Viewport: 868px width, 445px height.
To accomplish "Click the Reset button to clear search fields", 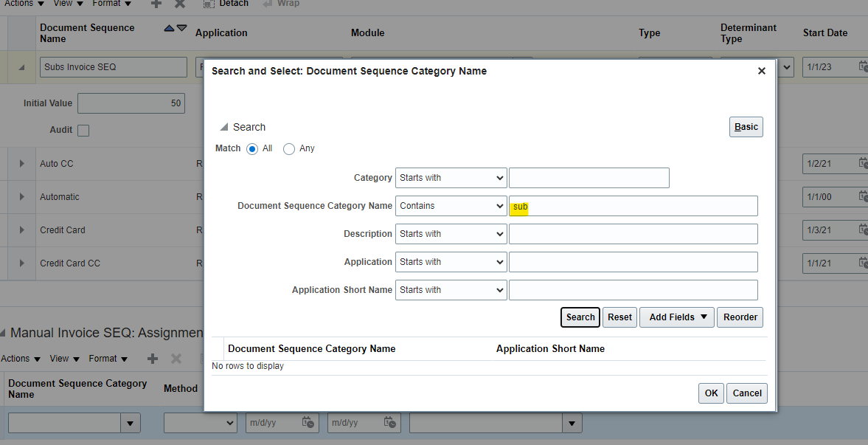I will click(x=619, y=317).
